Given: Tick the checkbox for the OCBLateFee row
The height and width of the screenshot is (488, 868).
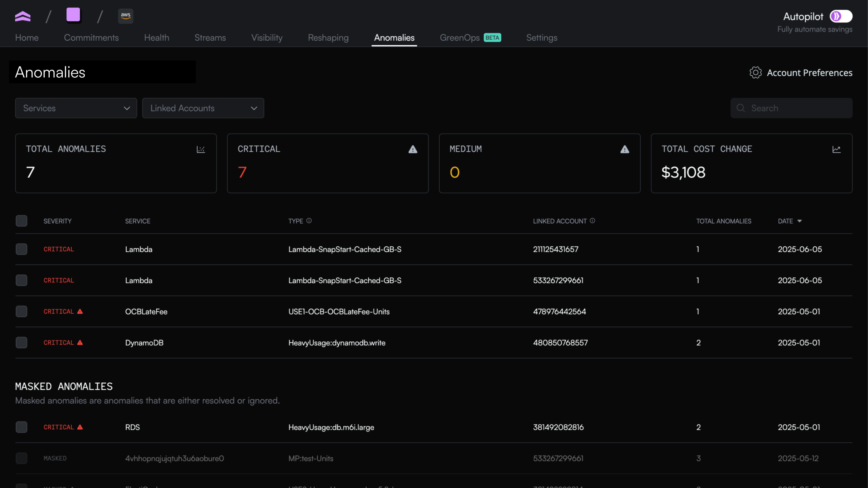Looking at the screenshot, I should [22, 311].
